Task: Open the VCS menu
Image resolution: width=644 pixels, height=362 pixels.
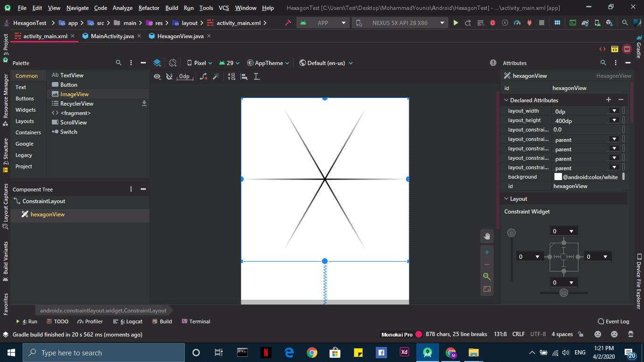Action: pyautogui.click(x=223, y=8)
